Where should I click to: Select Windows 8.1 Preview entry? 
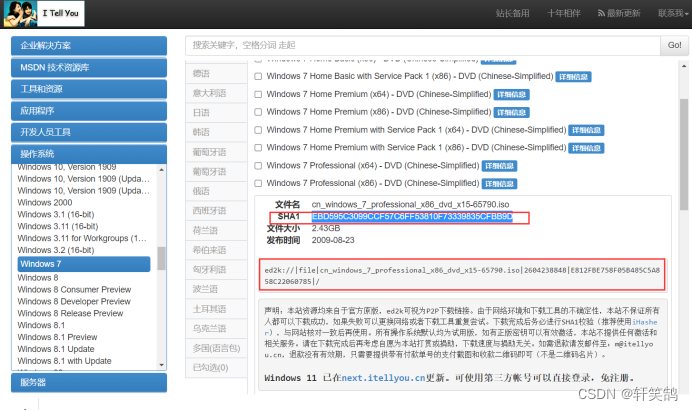(57, 337)
